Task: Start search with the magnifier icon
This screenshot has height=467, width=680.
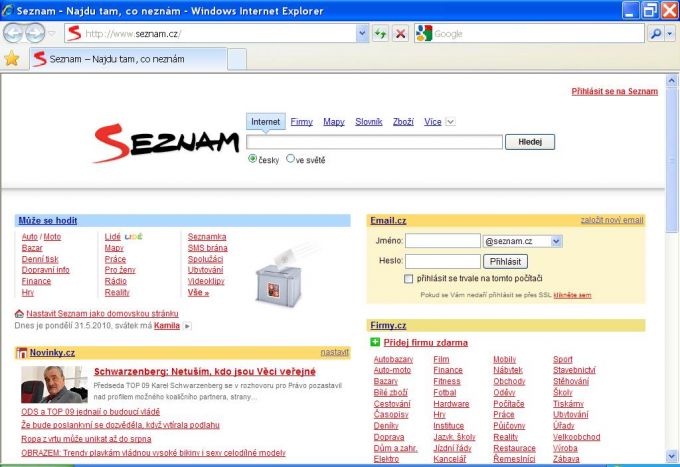Action: point(656,33)
